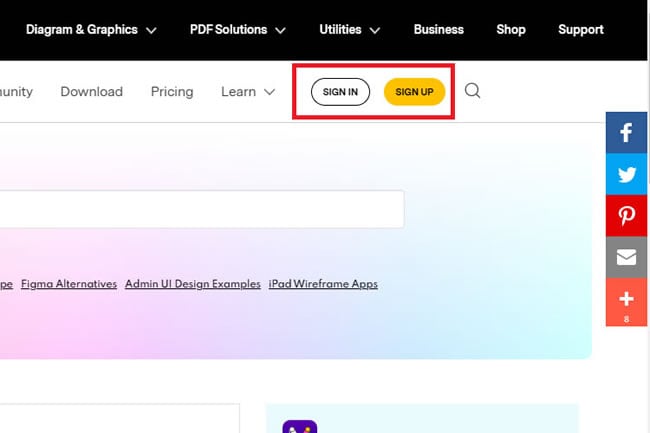Share page on Twitter

point(627,174)
